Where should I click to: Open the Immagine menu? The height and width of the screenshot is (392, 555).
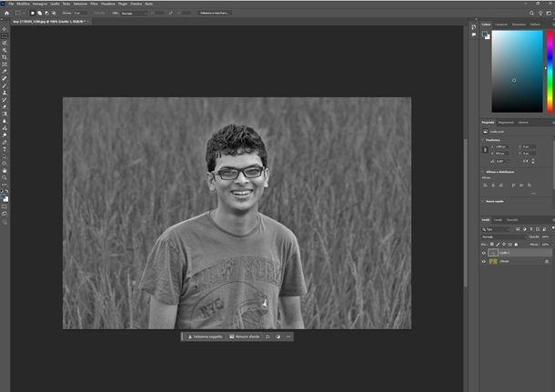tap(40, 4)
